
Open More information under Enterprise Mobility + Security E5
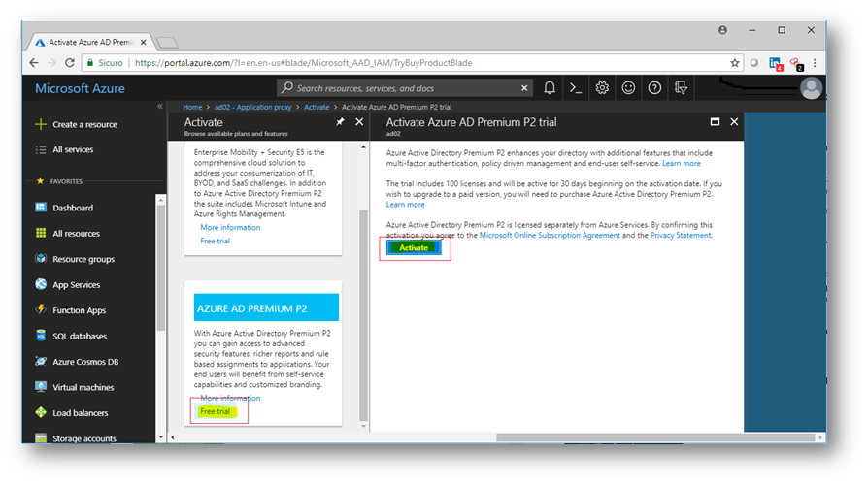click(x=230, y=227)
